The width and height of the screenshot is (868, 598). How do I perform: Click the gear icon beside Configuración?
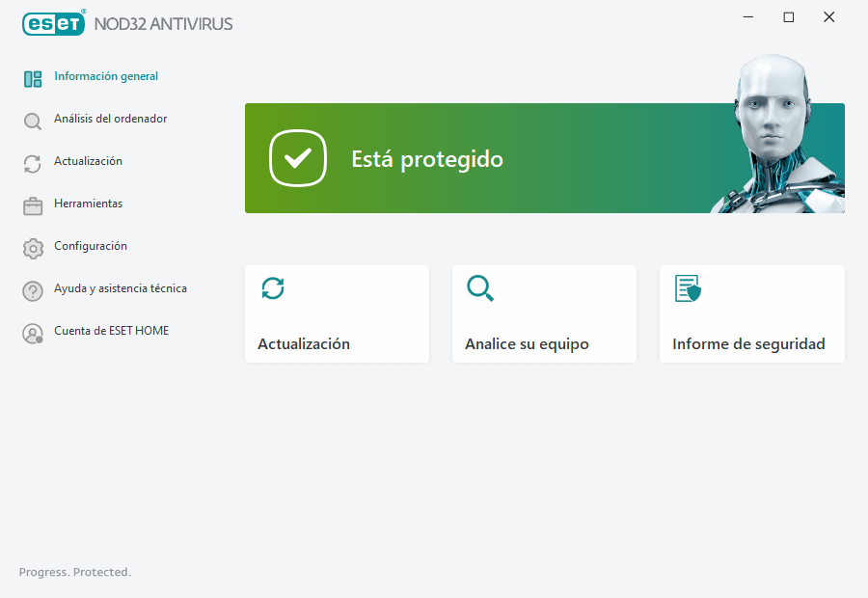coord(32,247)
